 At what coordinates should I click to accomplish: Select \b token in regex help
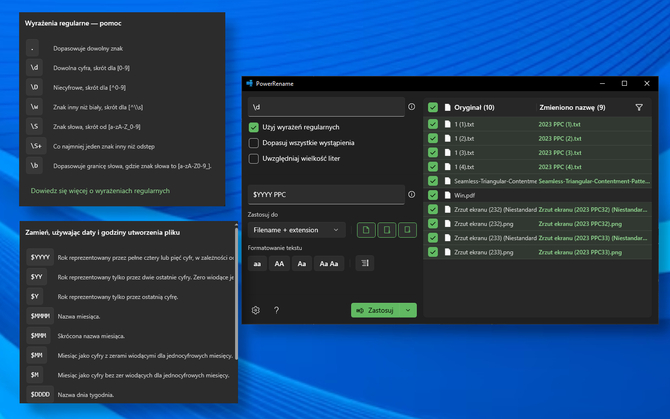point(34,166)
